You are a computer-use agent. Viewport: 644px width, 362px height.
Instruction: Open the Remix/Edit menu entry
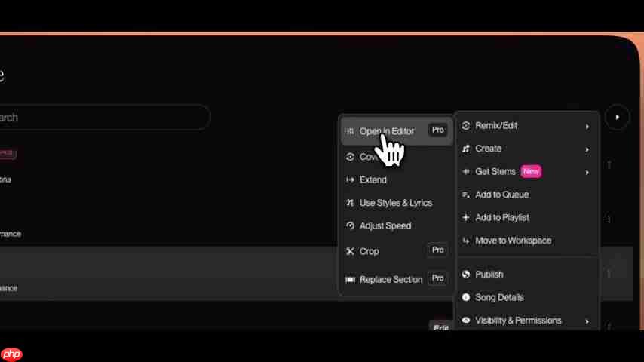pyautogui.click(x=527, y=126)
